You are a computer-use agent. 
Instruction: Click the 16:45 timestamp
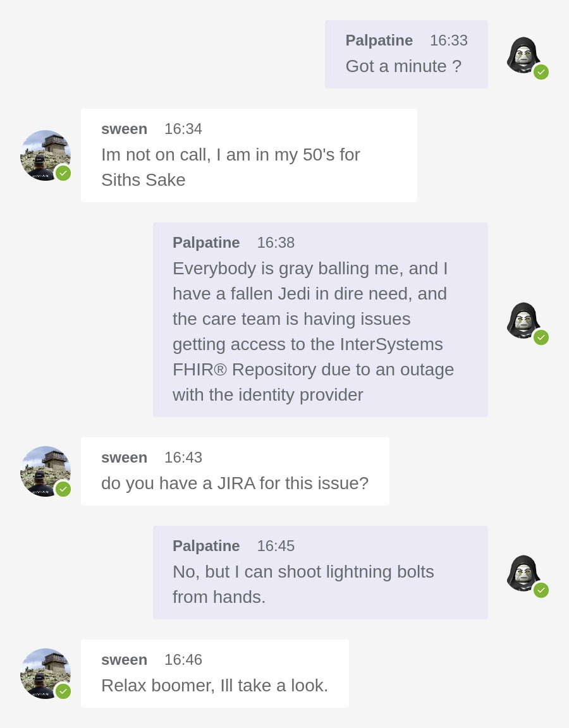(276, 546)
